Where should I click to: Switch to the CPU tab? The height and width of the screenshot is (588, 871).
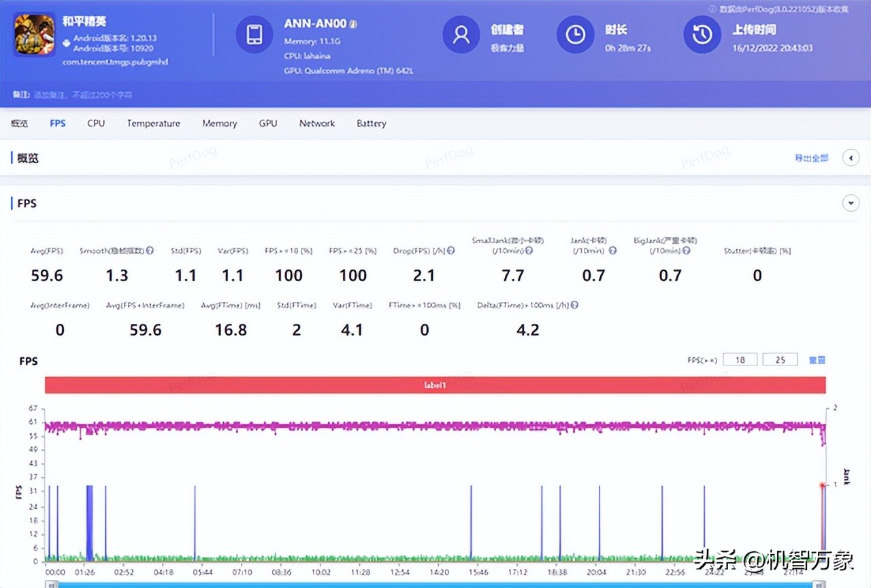[96, 123]
